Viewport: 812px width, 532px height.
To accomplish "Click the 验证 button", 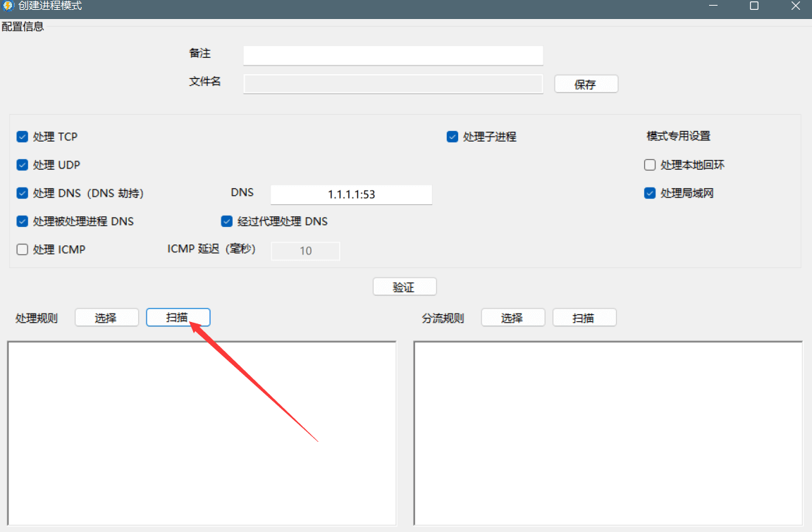I will pos(405,287).
